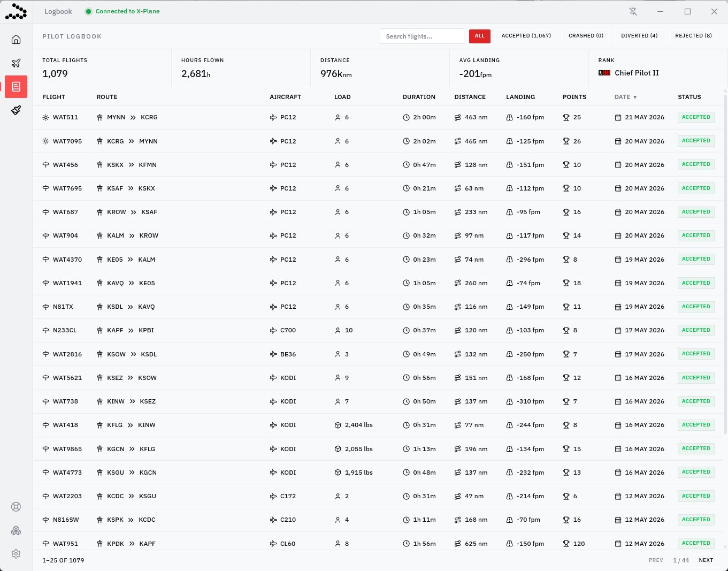Click the aircraft icon beside C700

273,331
